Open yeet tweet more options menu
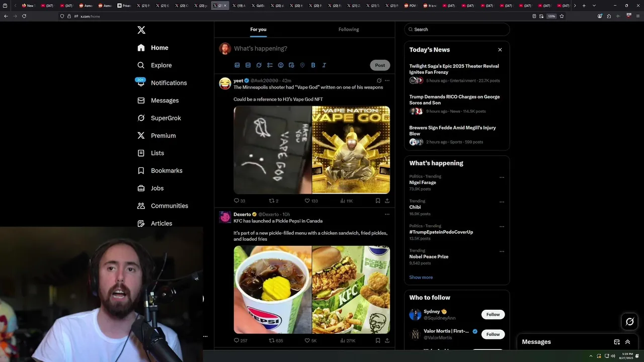Viewport: 644px width, 362px height. [x=387, y=80]
